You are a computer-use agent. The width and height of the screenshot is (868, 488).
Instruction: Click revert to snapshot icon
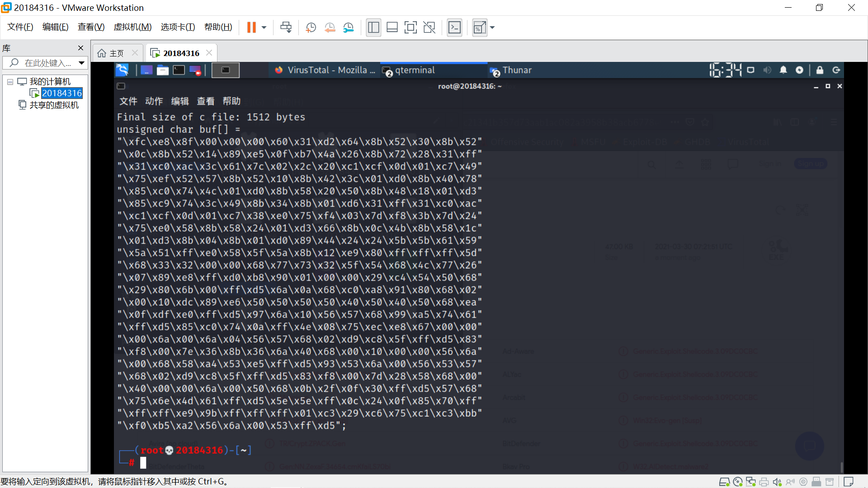(x=330, y=28)
